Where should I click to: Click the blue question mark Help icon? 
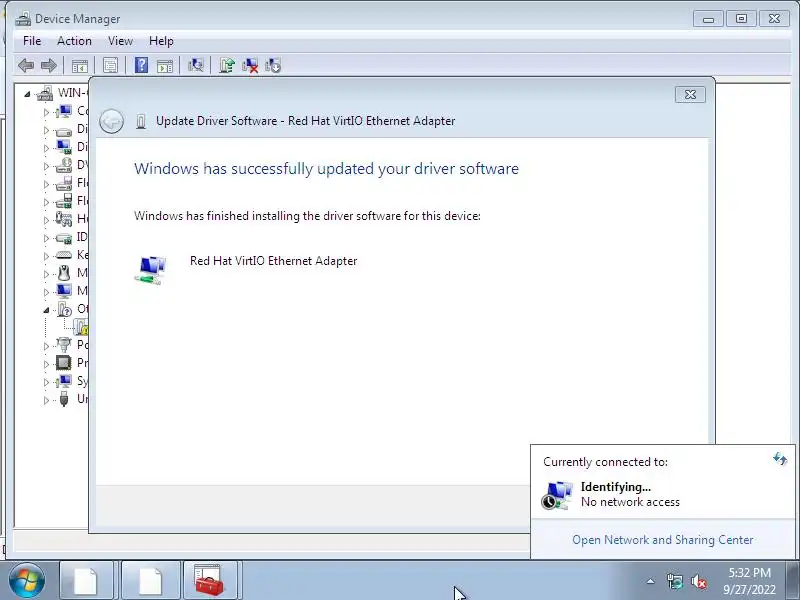pyautogui.click(x=141, y=65)
